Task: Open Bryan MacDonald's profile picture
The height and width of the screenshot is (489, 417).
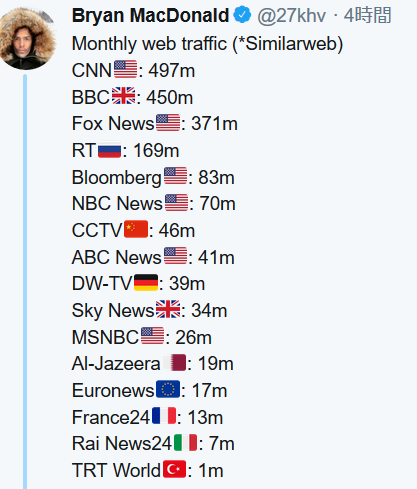Action: (x=27, y=39)
